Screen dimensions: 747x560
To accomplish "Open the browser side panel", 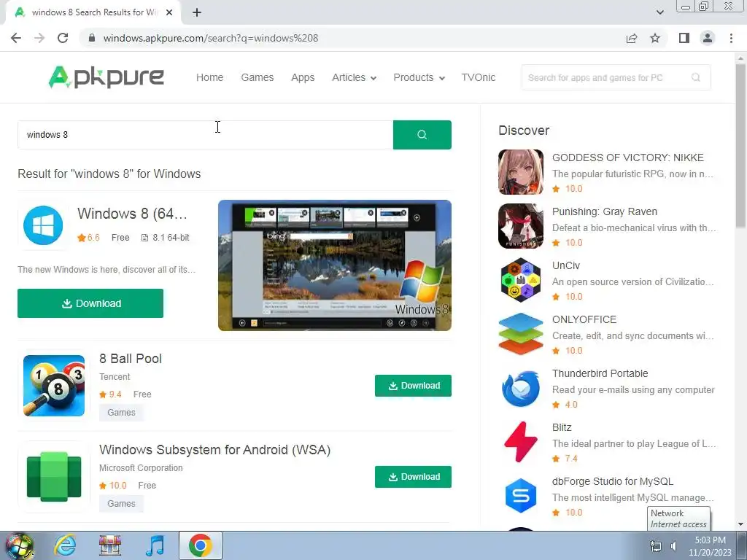I will [x=684, y=38].
